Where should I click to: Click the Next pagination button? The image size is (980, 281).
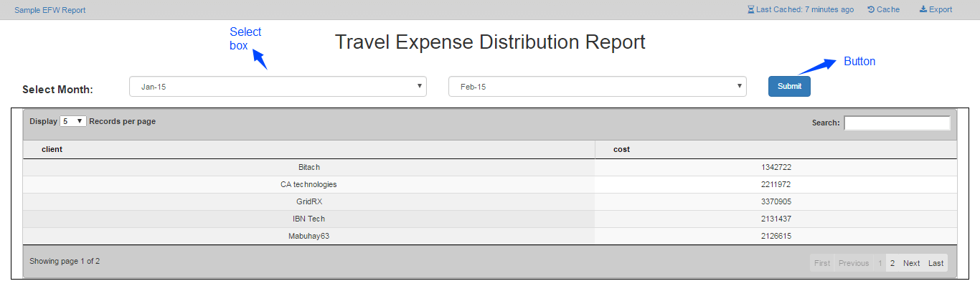pyautogui.click(x=911, y=263)
